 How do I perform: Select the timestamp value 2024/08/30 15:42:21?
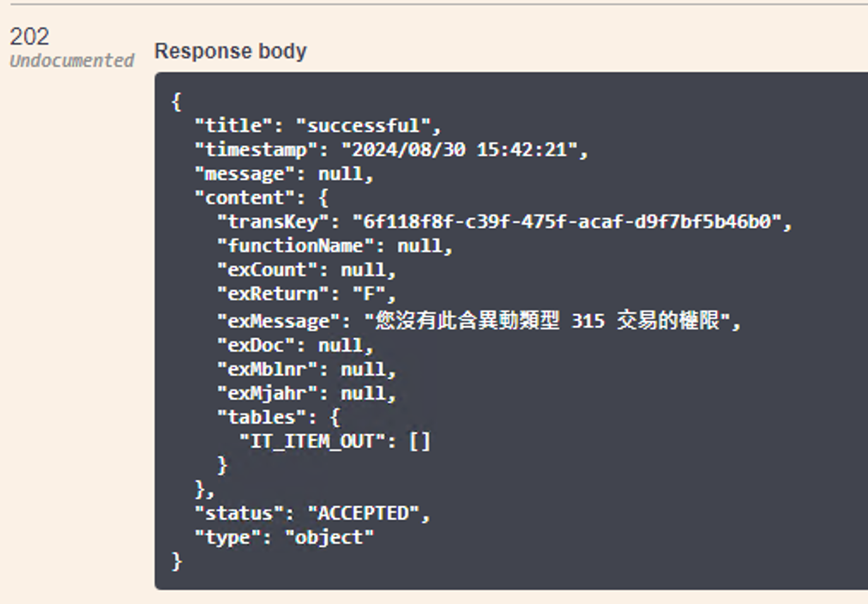[x=460, y=149]
